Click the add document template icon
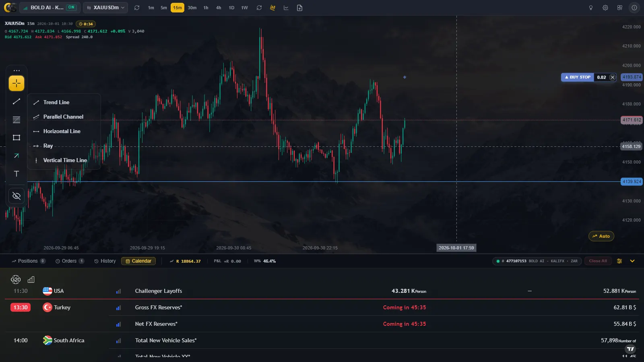The height and width of the screenshot is (362, 644). click(x=299, y=8)
